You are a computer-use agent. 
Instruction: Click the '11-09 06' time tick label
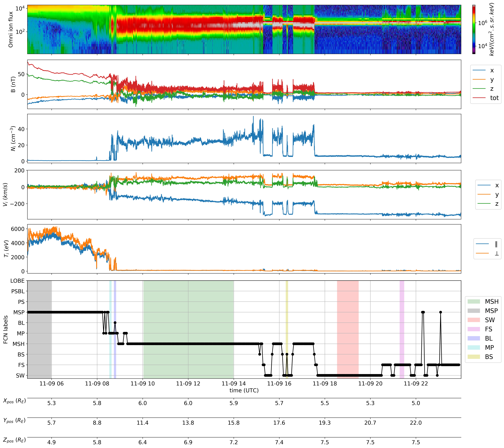click(x=52, y=384)
